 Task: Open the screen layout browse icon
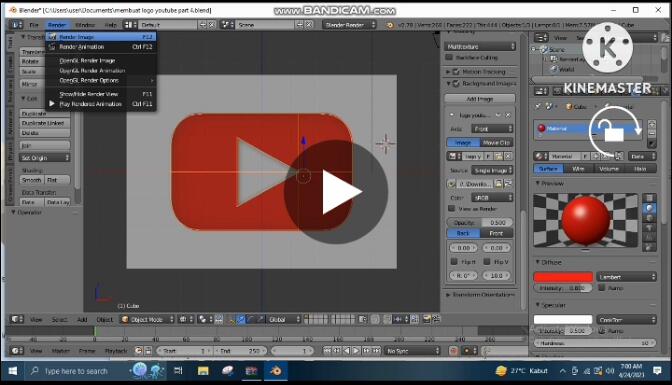pyautogui.click(x=130, y=25)
